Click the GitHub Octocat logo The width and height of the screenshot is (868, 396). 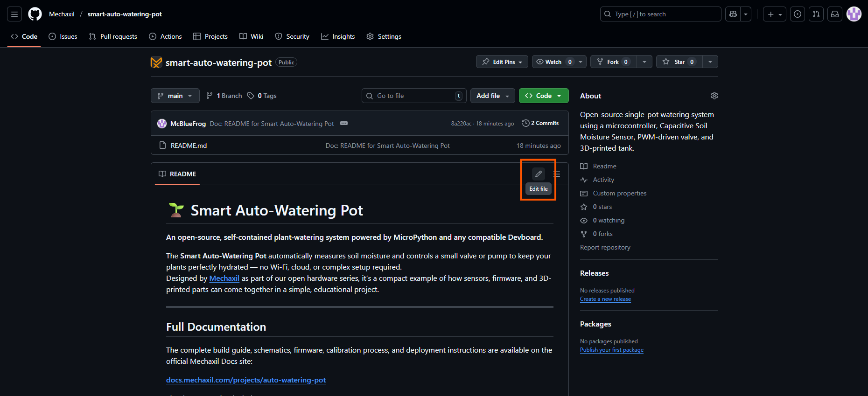coord(35,14)
